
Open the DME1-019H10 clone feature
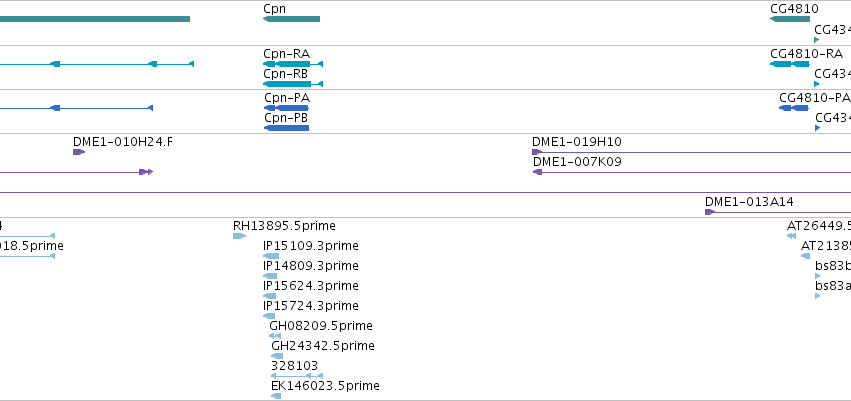pyautogui.click(x=690, y=152)
